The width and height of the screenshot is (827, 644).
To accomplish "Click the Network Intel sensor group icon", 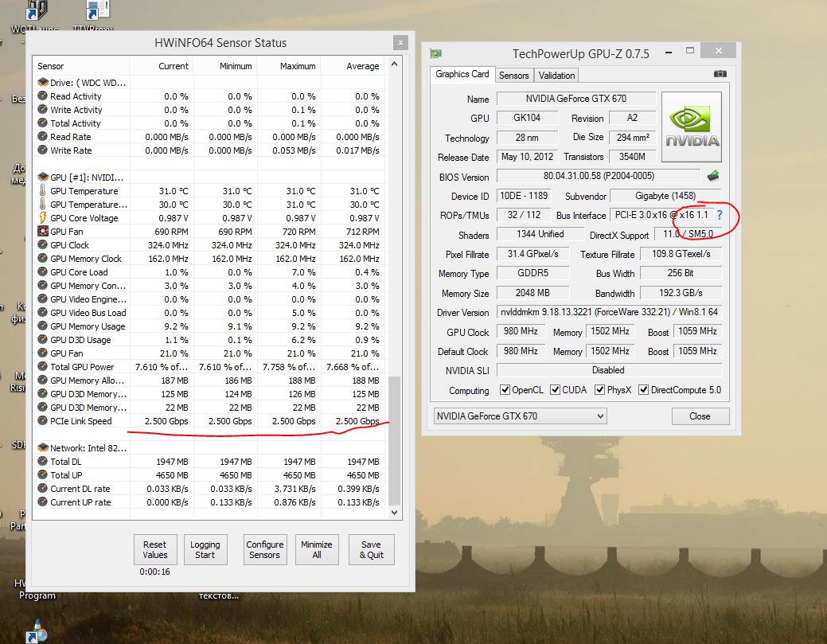I will coord(43,448).
